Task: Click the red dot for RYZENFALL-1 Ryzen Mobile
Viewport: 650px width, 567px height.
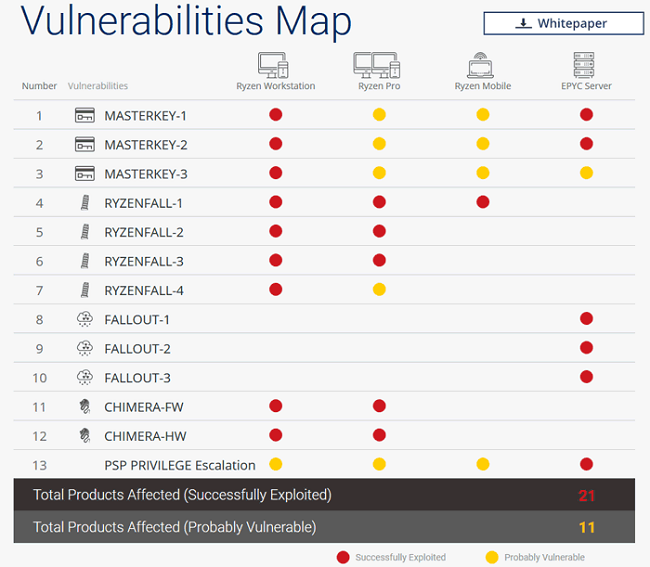Action: point(483,202)
